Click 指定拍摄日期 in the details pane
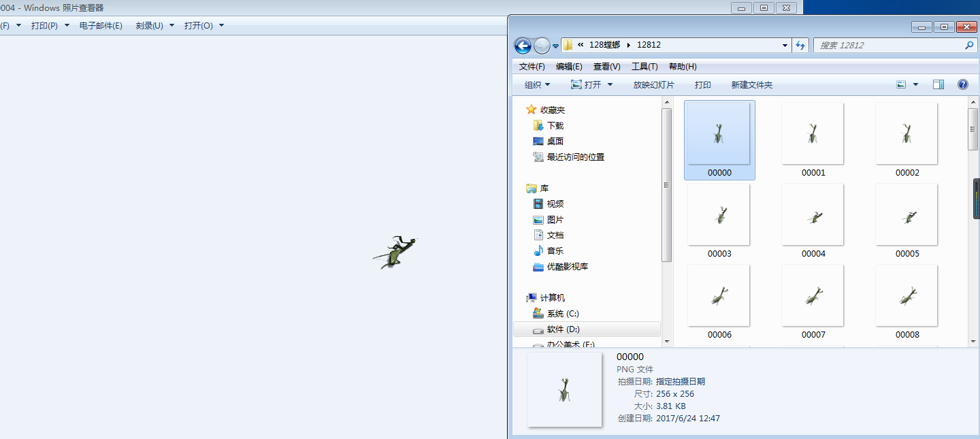Viewport: 980px width, 439px height. pyautogui.click(x=681, y=382)
